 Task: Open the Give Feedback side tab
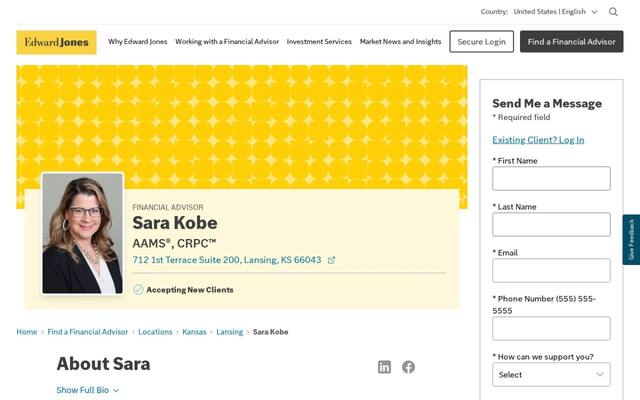click(x=631, y=240)
